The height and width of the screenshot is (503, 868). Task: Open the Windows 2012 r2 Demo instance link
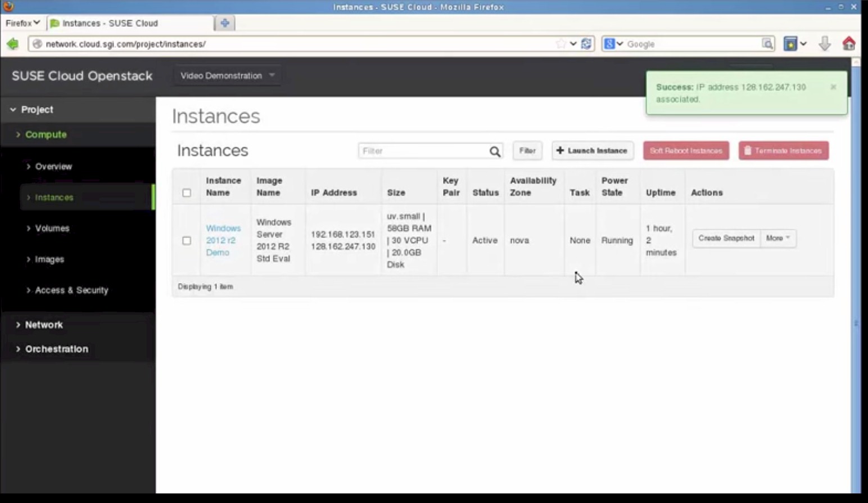coord(223,240)
